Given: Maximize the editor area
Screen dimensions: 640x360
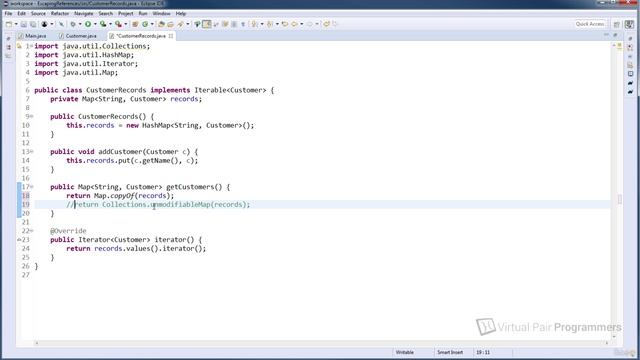Looking at the screenshot, I should tap(615, 36).
